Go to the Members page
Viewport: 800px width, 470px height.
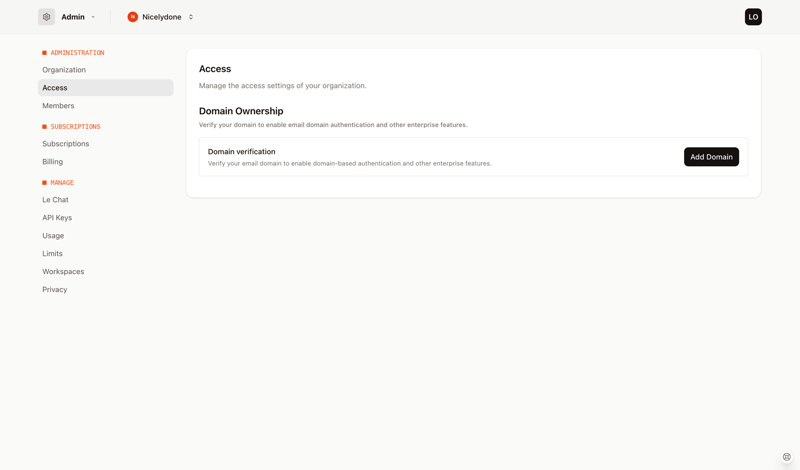(58, 106)
